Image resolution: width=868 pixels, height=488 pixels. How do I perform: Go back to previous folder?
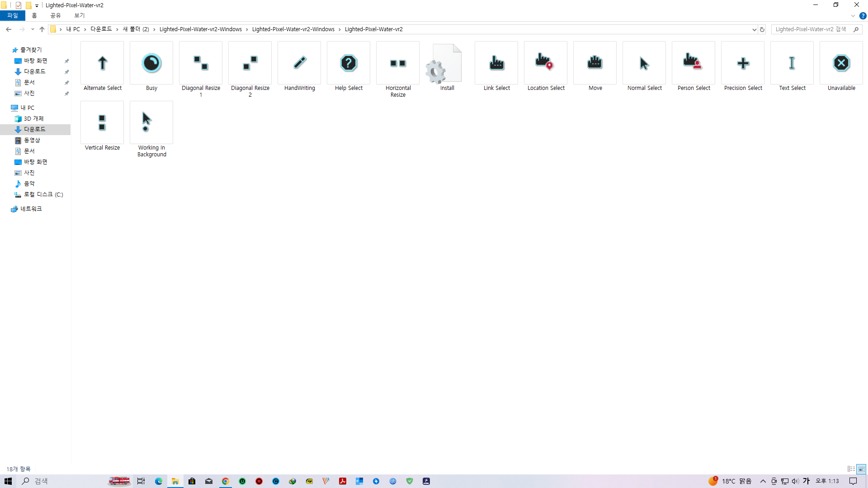[x=9, y=29]
